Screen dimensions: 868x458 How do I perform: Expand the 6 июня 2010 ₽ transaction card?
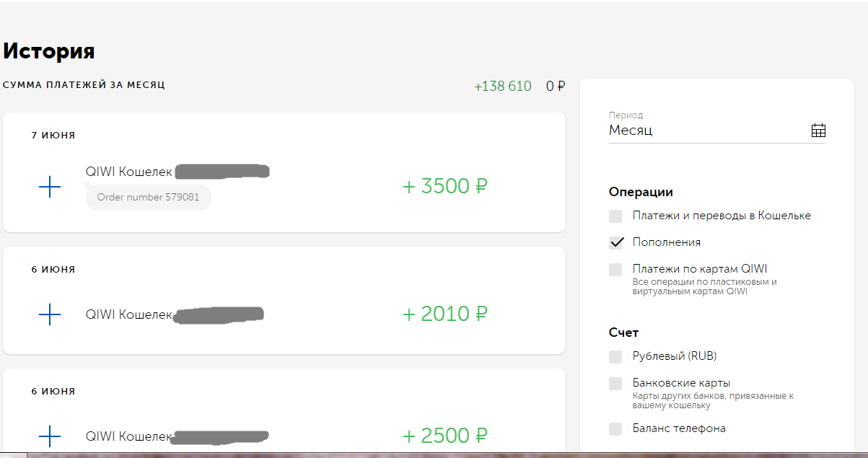coord(284,300)
